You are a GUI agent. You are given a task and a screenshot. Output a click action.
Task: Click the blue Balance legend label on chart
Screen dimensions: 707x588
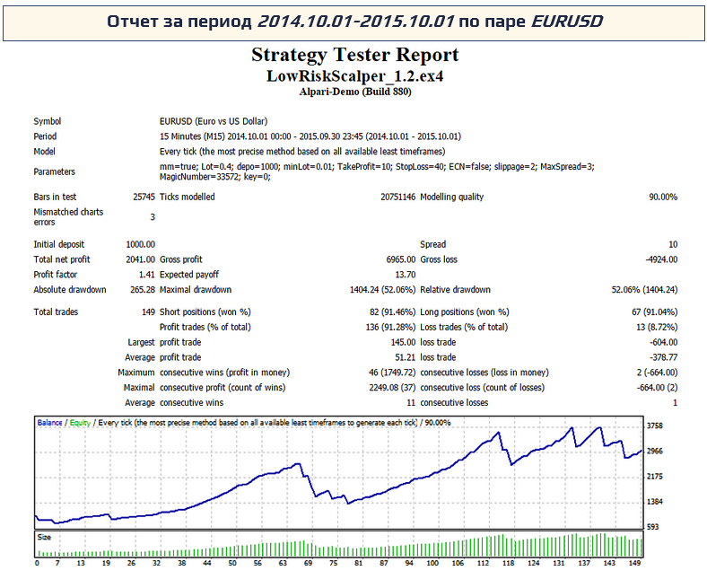click(51, 422)
